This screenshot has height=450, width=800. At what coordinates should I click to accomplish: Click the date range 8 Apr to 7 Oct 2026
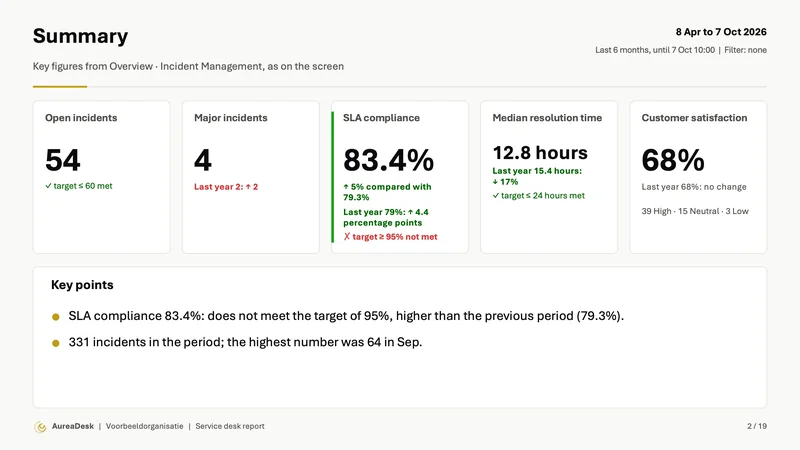[721, 32]
